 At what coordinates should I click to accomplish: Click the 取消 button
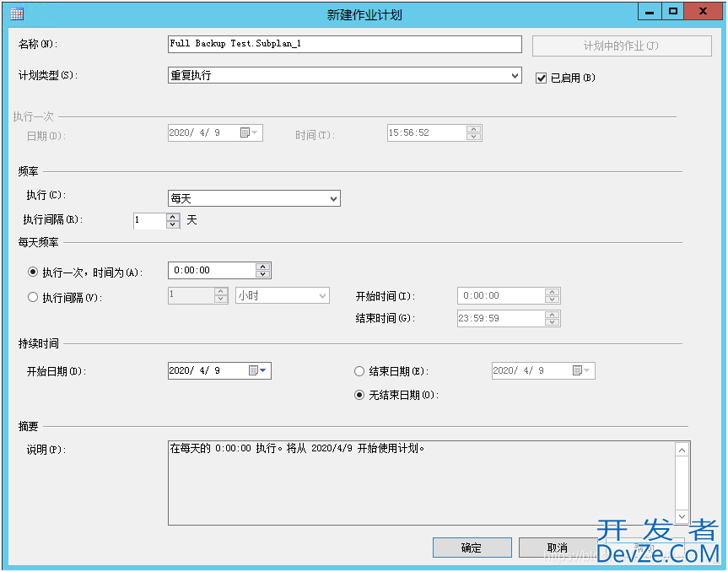(x=557, y=548)
